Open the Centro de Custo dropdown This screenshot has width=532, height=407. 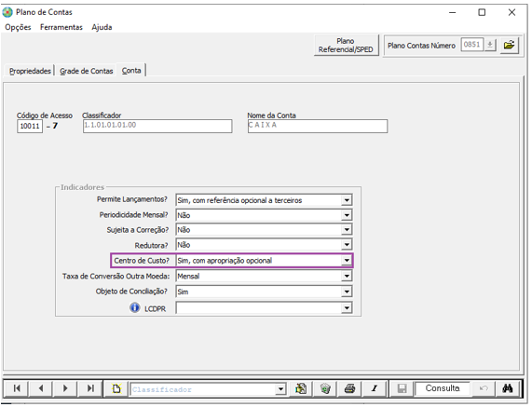pyautogui.click(x=347, y=261)
